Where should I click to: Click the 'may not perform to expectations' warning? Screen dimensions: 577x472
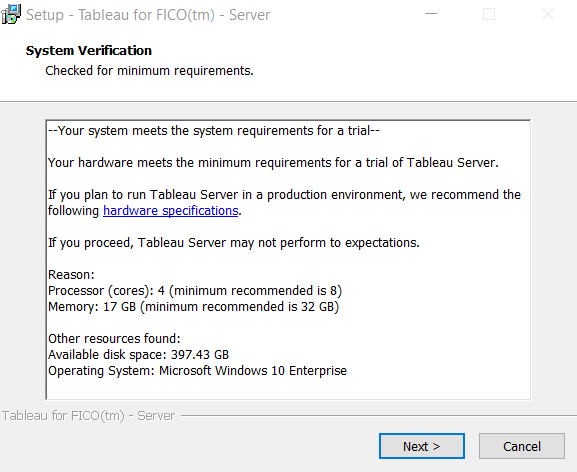(234, 243)
